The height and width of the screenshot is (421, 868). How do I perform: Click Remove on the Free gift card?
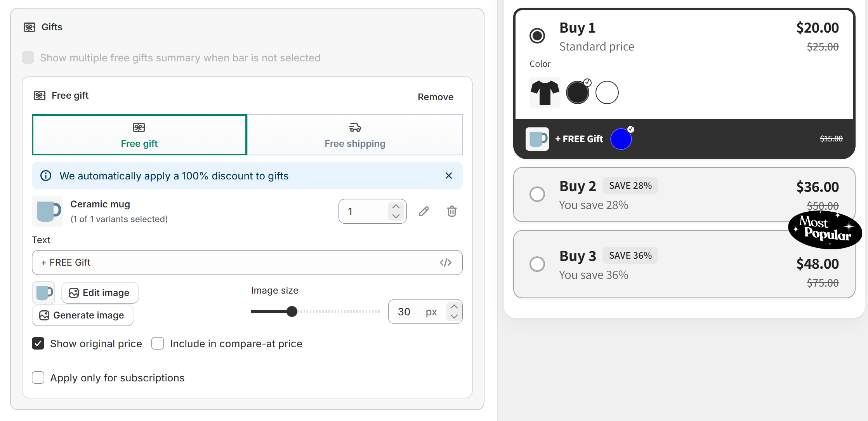point(436,97)
